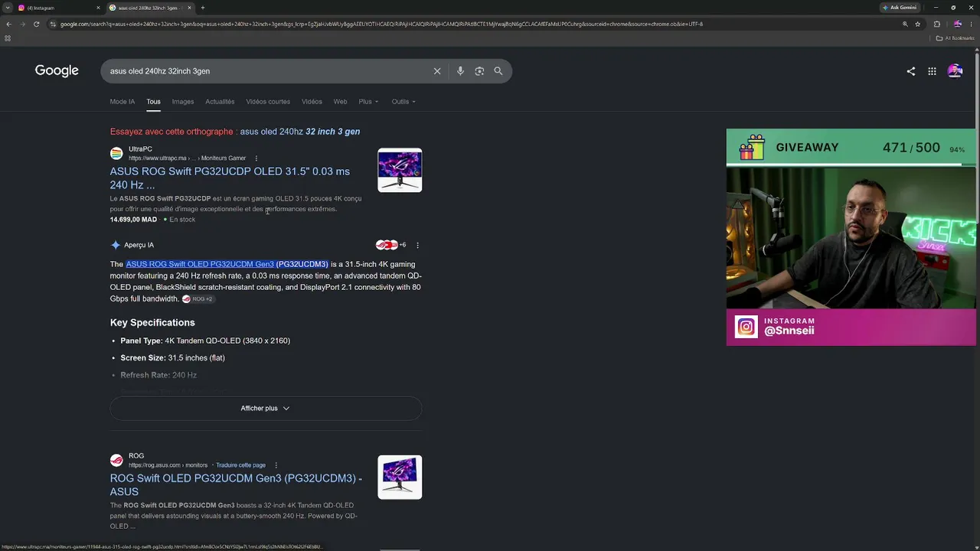Clear the search box with the X icon

click(x=437, y=71)
